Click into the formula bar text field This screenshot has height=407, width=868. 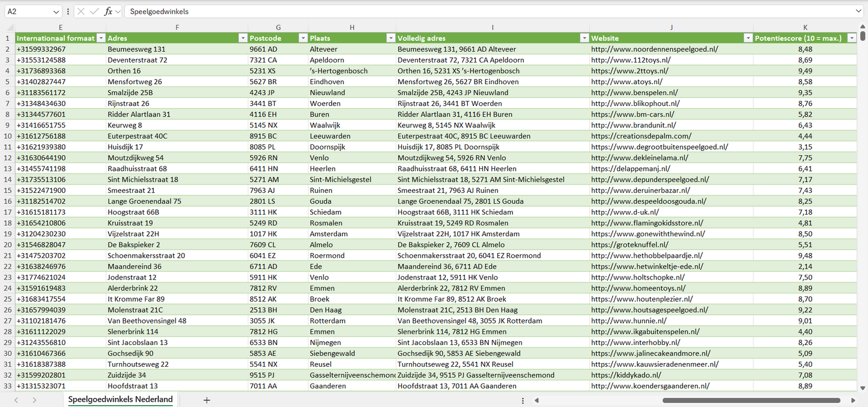(481, 11)
